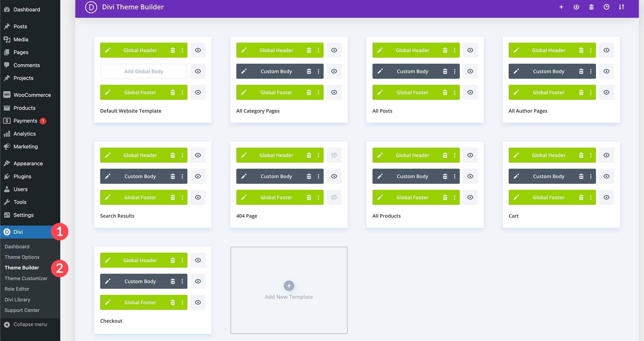Screen dimensions: 644x341
Task: Open the three-dot menu on All Author Pages Global Header
Action: (x=591, y=50)
